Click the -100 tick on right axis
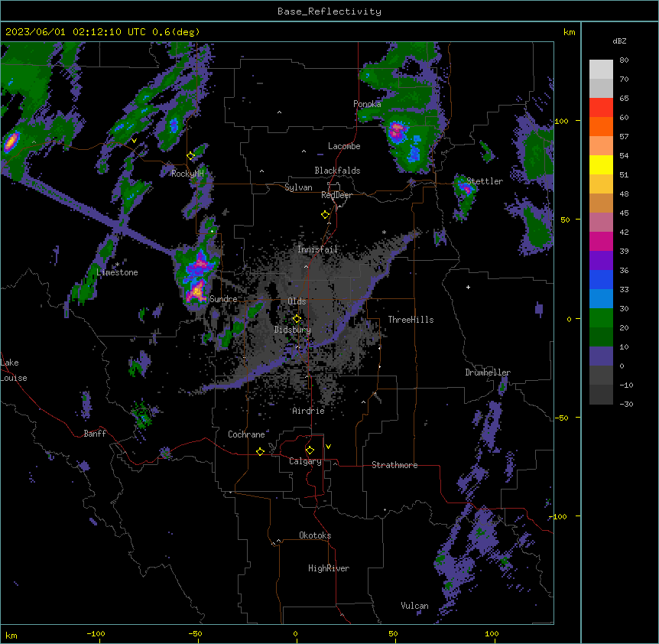659x644 pixels. (559, 516)
